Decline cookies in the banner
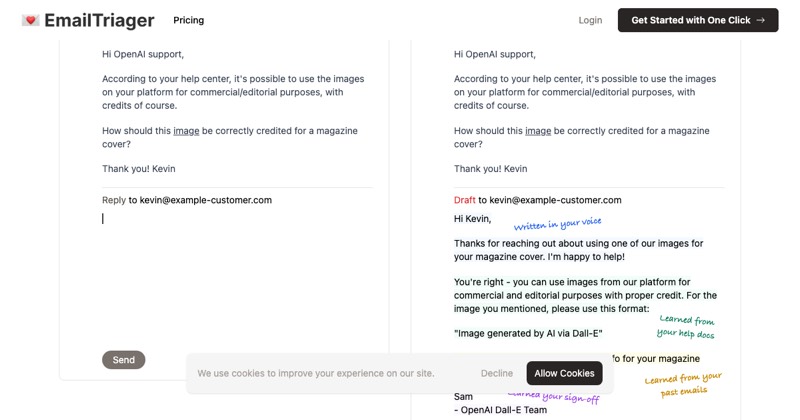 pyautogui.click(x=496, y=373)
